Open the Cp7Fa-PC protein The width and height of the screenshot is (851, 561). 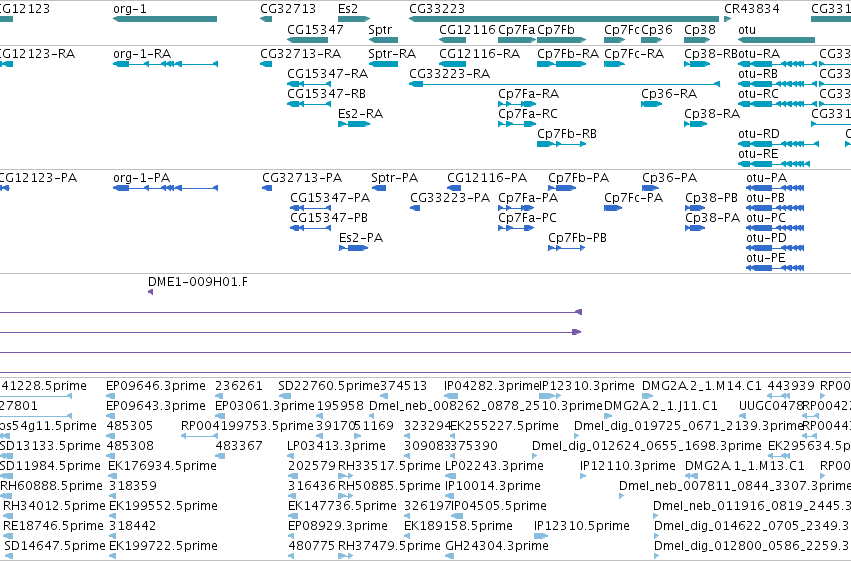(516, 228)
